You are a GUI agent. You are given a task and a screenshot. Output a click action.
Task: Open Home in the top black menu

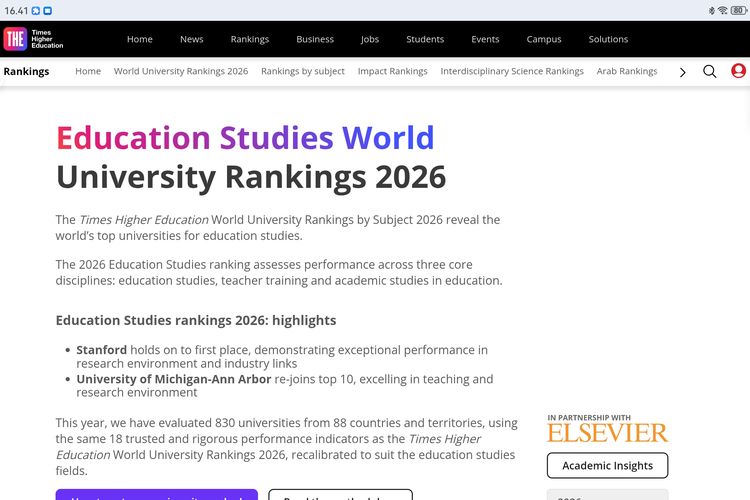coord(140,39)
